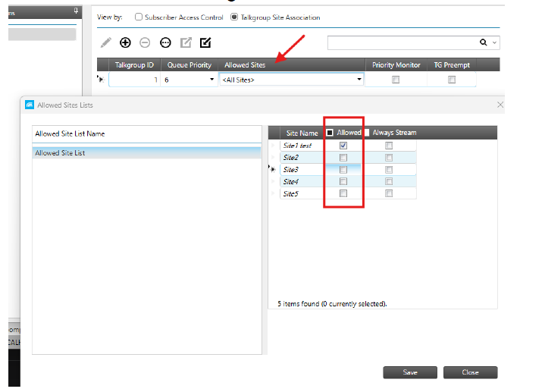Click the row selector arrow for talkgroup 1
The height and width of the screenshot is (392, 545).
point(101,80)
